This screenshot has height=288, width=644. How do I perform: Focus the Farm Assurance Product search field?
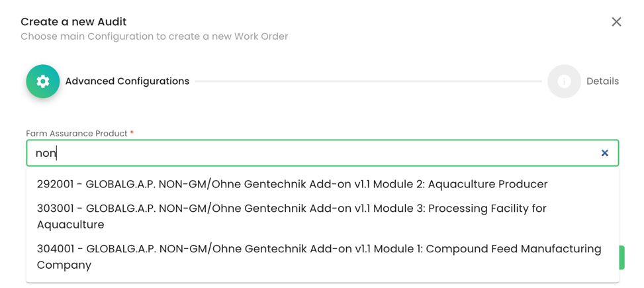coord(318,153)
